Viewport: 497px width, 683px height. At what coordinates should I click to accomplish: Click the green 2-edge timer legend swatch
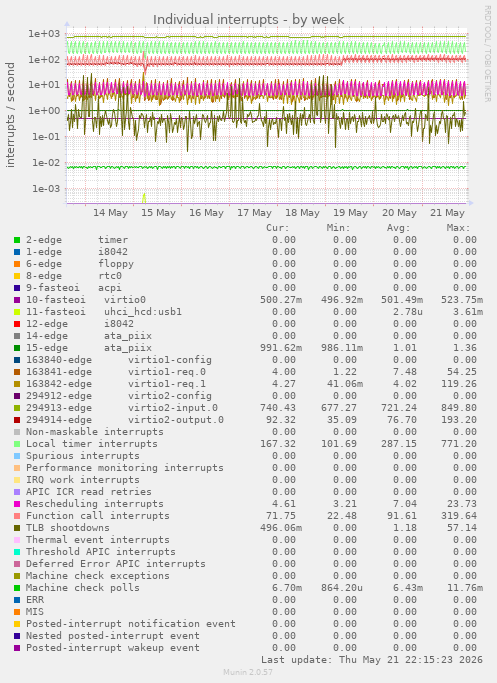[17, 240]
